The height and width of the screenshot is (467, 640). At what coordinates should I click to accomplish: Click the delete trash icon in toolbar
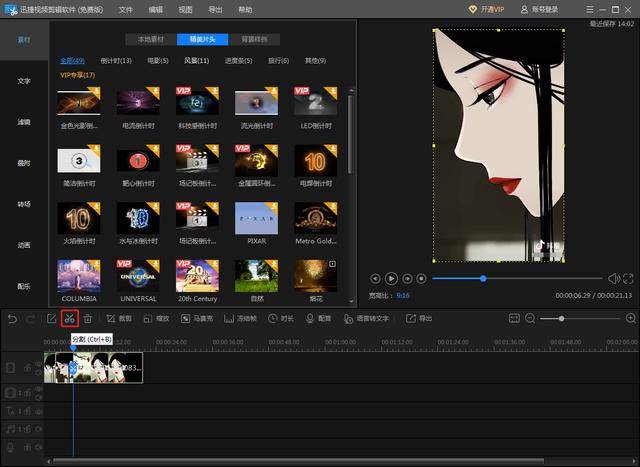tap(88, 318)
